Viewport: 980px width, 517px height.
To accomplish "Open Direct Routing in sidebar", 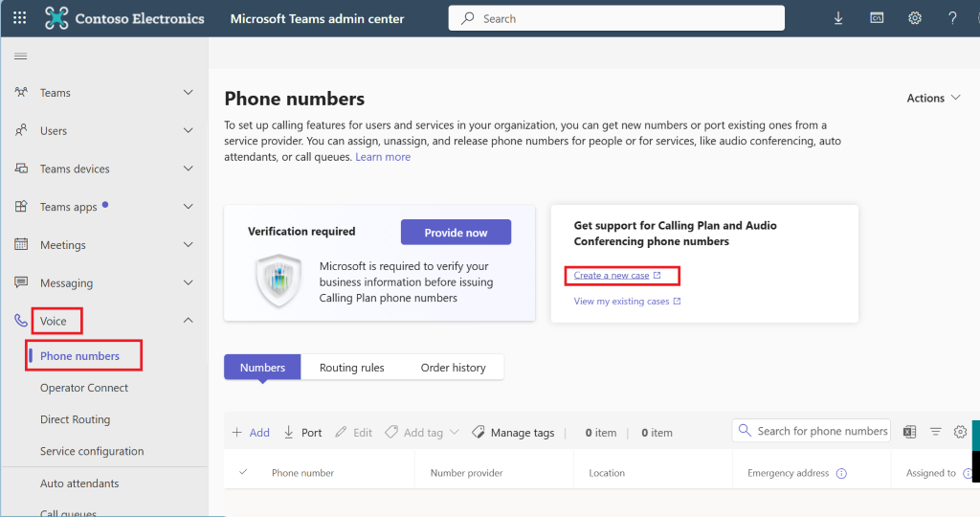I will 75,419.
